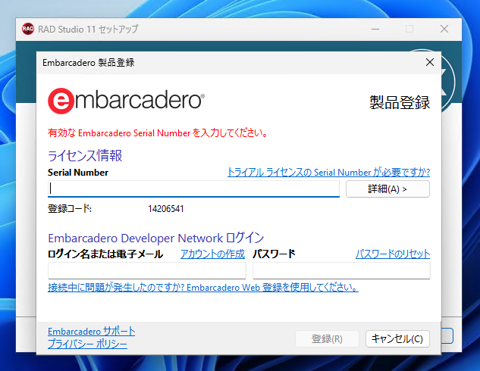Viewport: 480px width, 371px height.
Task: Open the trial license Serial Number link
Action: tap(329, 172)
